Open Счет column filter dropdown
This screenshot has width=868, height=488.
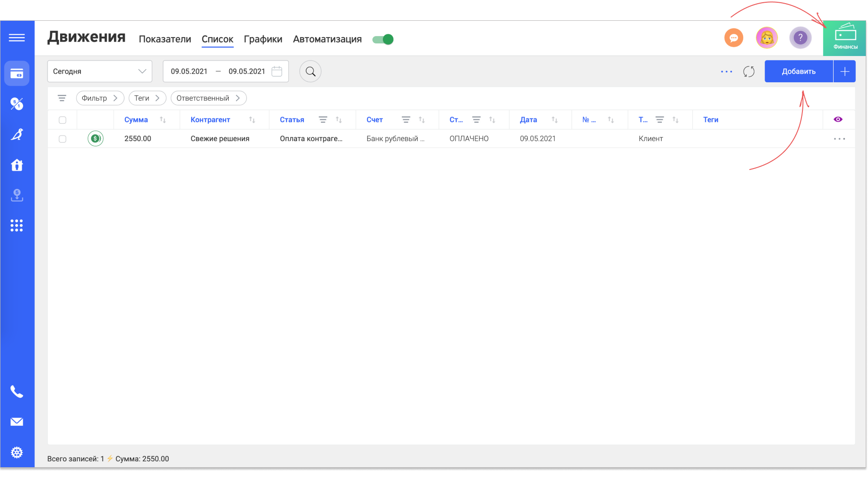(x=406, y=120)
